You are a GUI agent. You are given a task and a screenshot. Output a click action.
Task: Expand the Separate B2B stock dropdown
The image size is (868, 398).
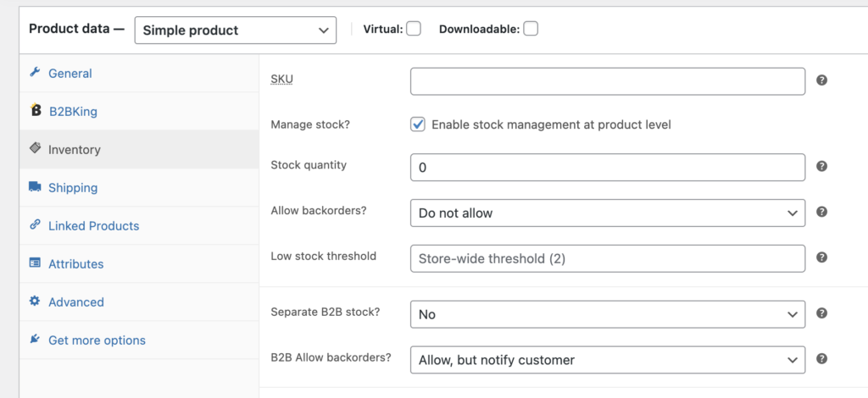607,314
